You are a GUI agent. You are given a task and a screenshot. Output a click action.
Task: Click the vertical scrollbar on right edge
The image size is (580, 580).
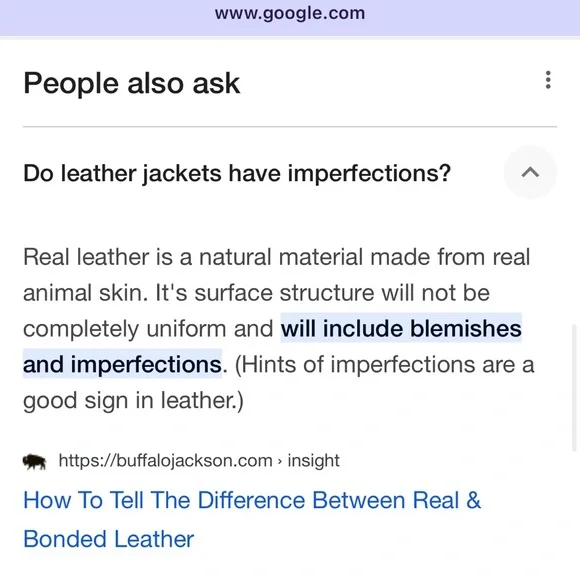[x=574, y=388]
